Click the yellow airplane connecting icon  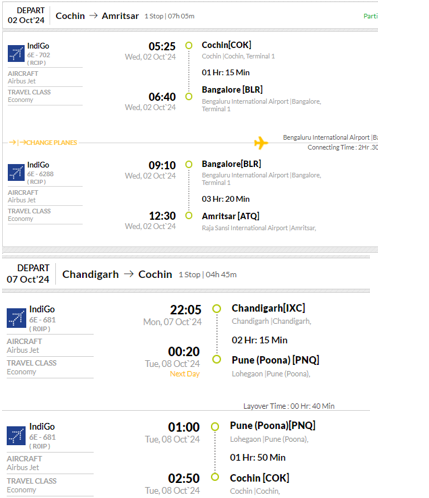tap(261, 143)
